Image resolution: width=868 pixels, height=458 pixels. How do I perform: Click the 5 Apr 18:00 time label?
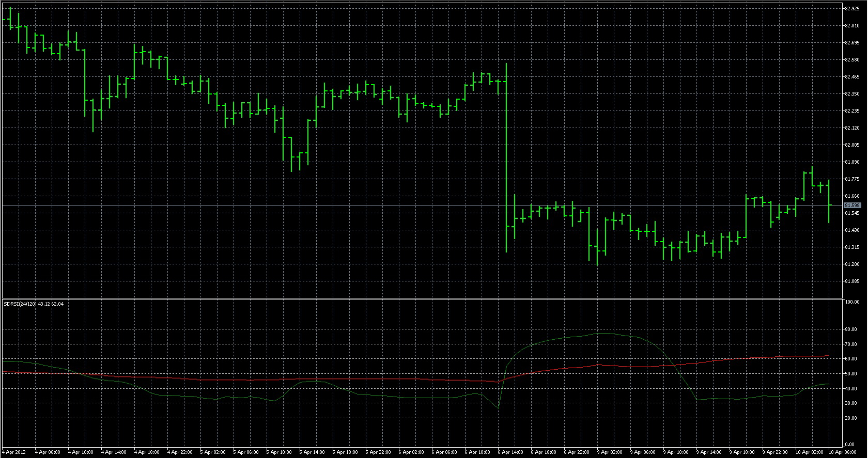click(x=345, y=452)
